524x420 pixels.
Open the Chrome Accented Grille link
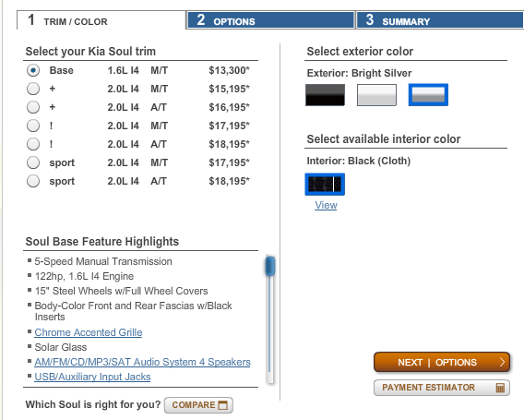coord(89,332)
